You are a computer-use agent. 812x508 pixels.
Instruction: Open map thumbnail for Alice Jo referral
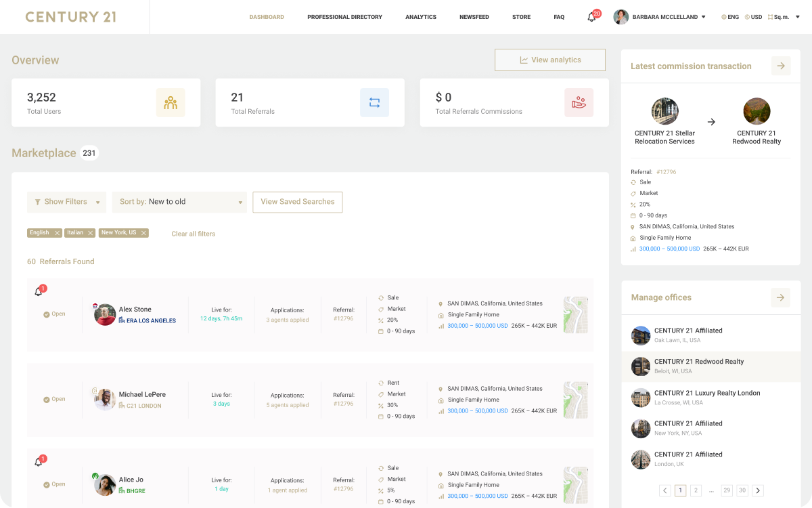click(576, 485)
